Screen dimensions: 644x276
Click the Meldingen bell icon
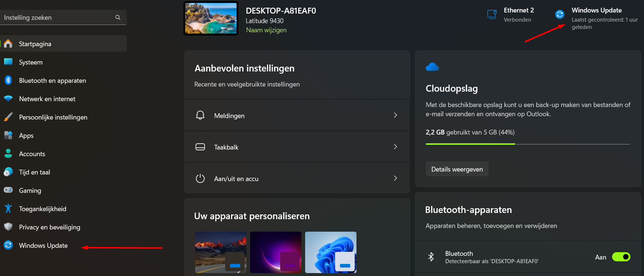(x=200, y=115)
